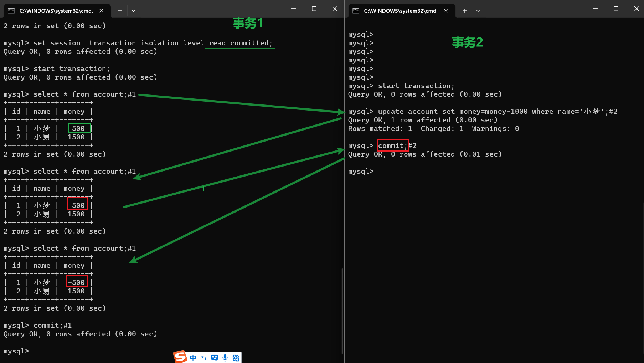Screen dimensions: 644x363
Task: Minimize the left terminal window
Action: [x=293, y=9]
